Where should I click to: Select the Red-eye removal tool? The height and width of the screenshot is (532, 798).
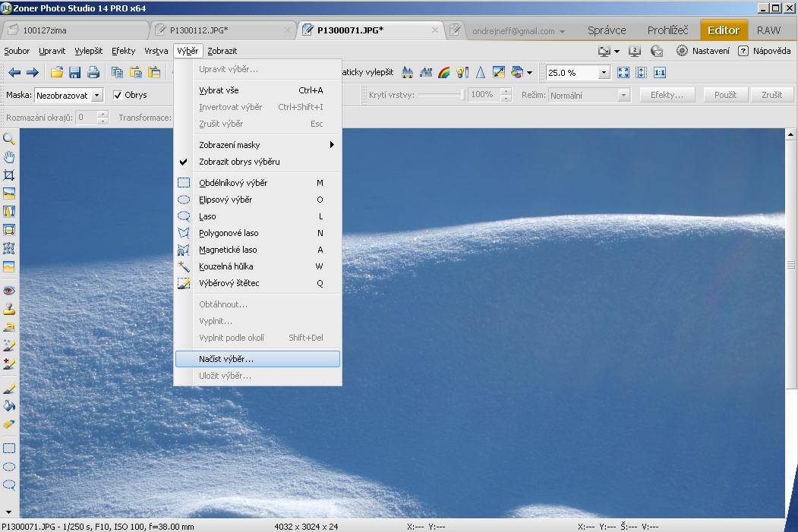coord(9,291)
